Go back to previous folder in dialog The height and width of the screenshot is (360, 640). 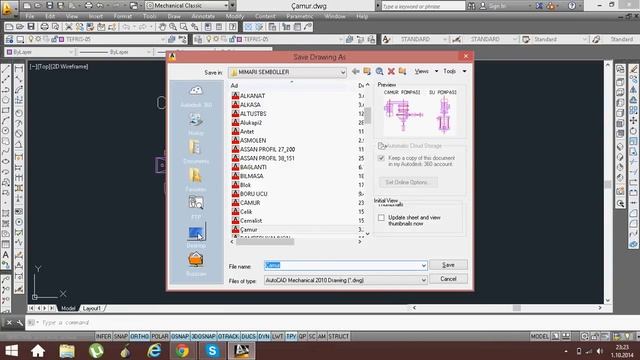356,71
